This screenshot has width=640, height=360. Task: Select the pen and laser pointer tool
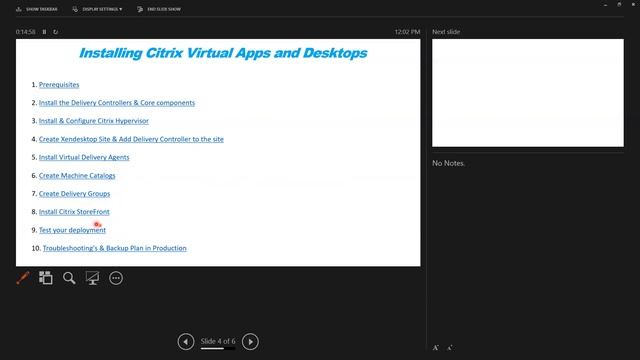[23, 278]
